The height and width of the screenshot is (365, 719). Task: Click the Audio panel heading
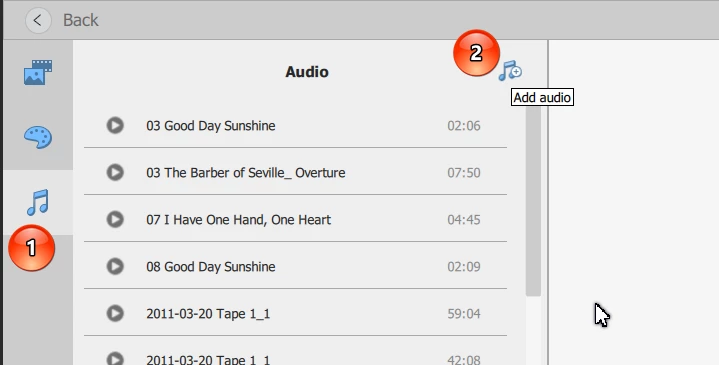click(307, 72)
